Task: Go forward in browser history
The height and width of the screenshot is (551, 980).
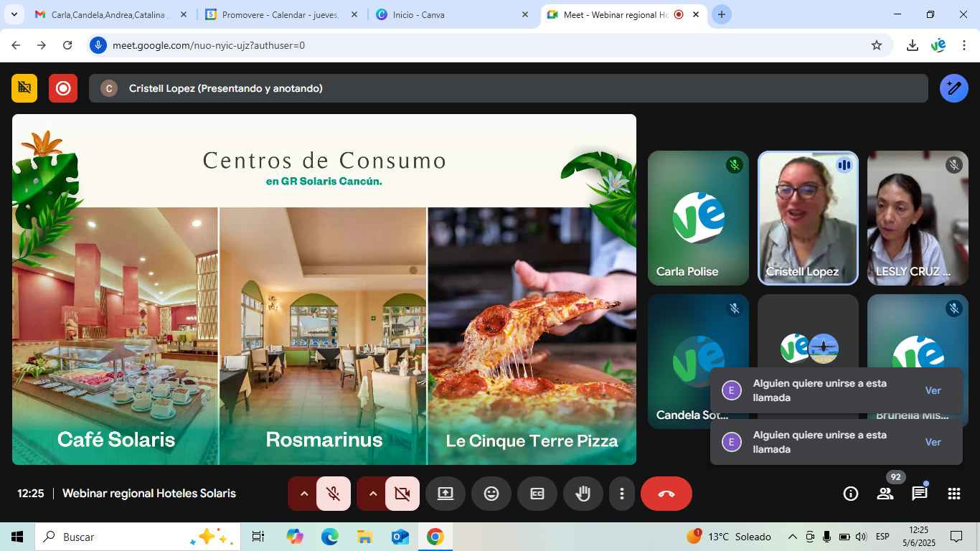Action: point(42,45)
